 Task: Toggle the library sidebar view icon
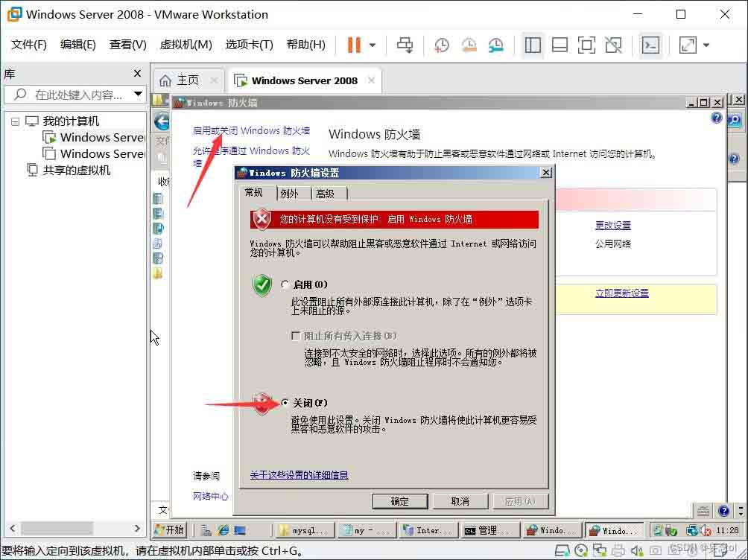[533, 45]
